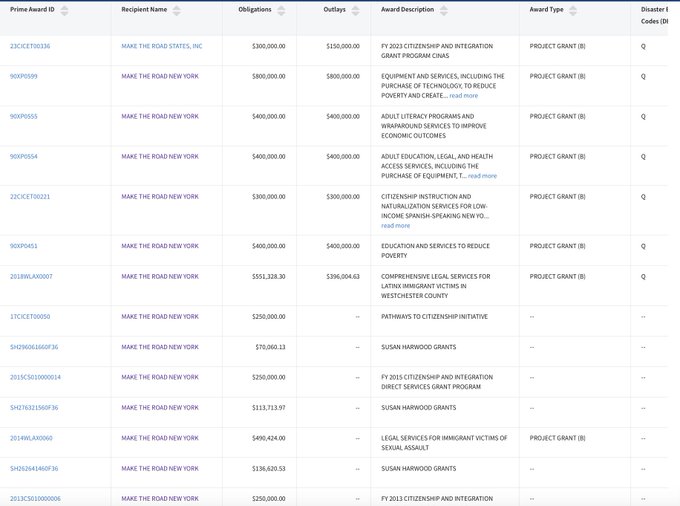
Task: Select the $150,000.00 outlays value
Action: pyautogui.click(x=343, y=46)
